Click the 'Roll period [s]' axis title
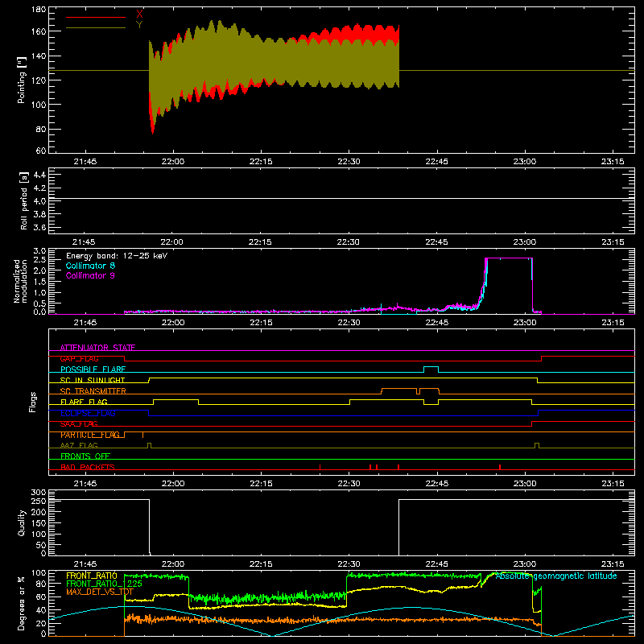 pyautogui.click(x=23, y=200)
